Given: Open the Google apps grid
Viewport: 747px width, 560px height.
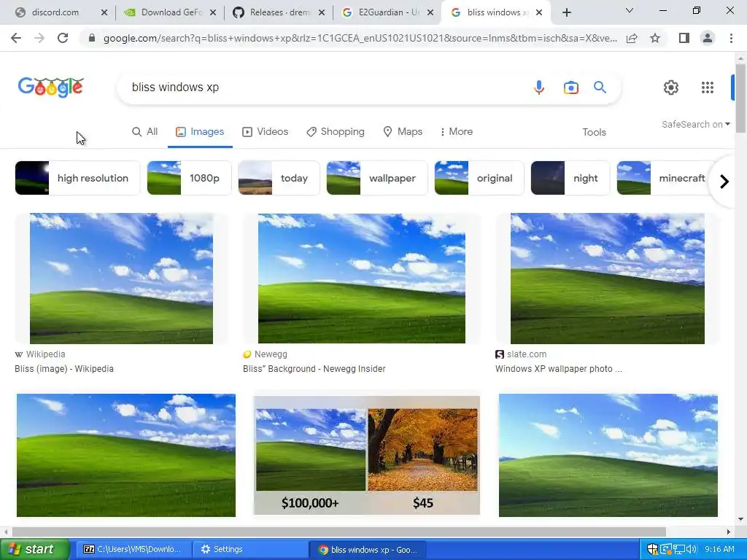Looking at the screenshot, I should [x=708, y=87].
